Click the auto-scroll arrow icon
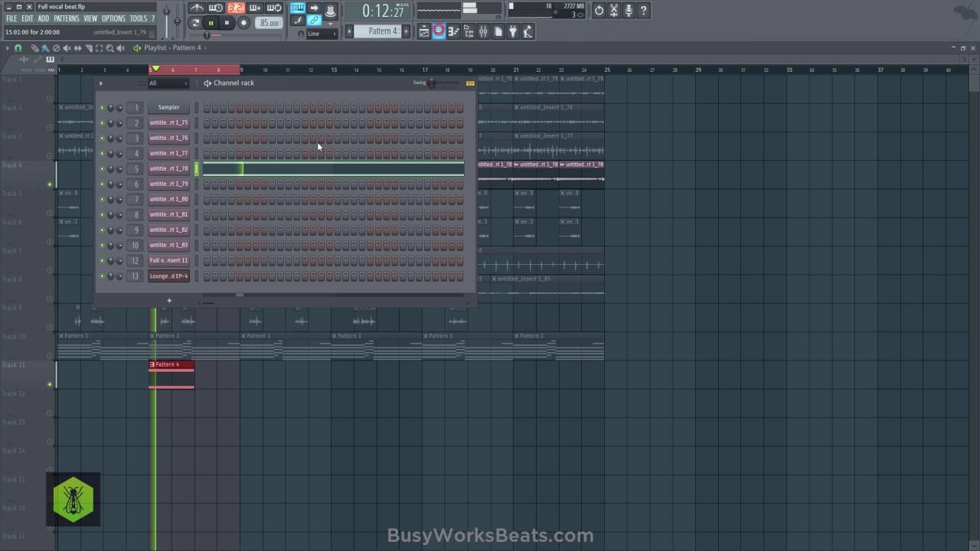 pyautogui.click(x=314, y=8)
